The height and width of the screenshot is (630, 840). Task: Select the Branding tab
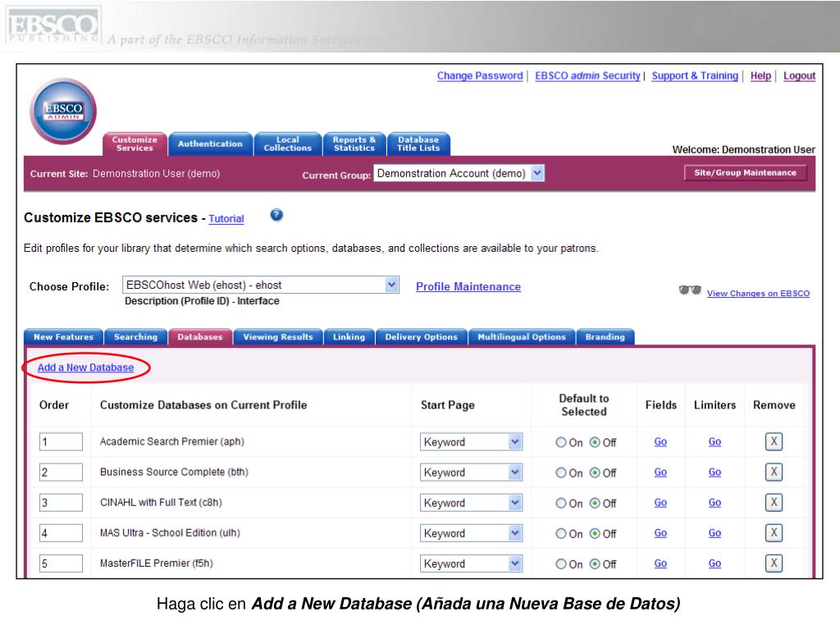pos(605,337)
